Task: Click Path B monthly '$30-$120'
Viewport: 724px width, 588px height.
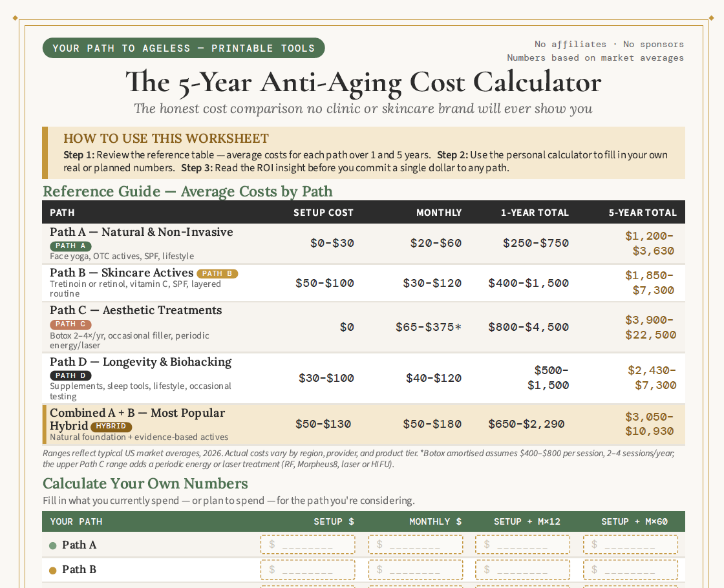Action: tap(432, 283)
